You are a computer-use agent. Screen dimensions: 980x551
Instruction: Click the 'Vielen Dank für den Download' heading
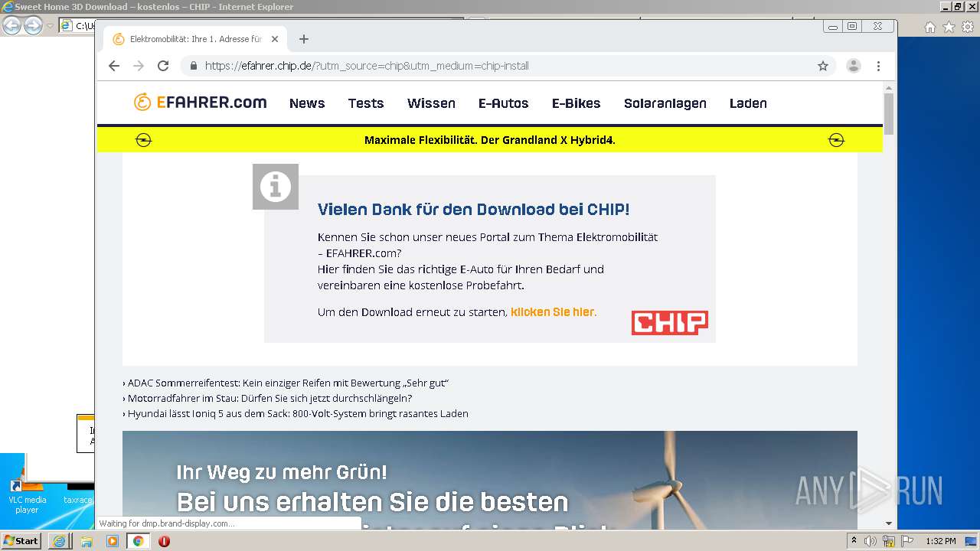pyautogui.click(x=473, y=210)
